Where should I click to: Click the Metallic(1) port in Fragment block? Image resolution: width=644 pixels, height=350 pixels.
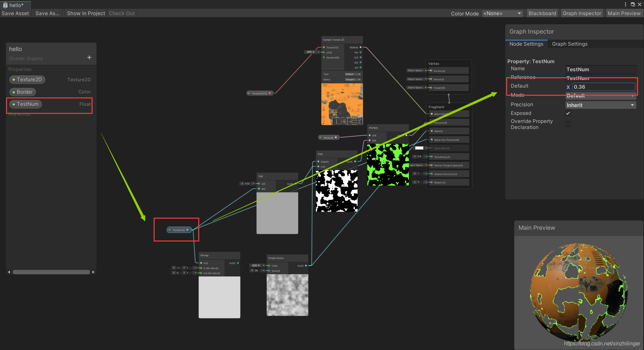click(x=432, y=182)
